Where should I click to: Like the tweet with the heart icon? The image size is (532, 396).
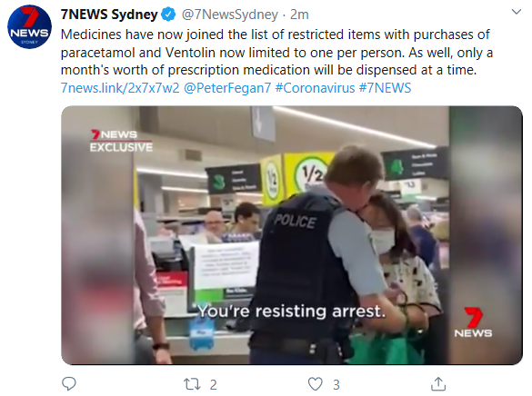coord(316,384)
